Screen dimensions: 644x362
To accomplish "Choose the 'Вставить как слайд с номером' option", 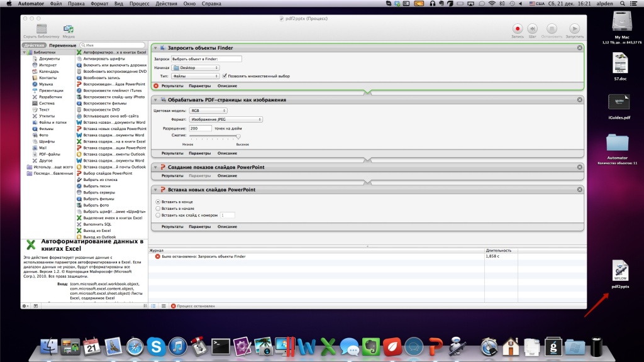I will 157,215.
